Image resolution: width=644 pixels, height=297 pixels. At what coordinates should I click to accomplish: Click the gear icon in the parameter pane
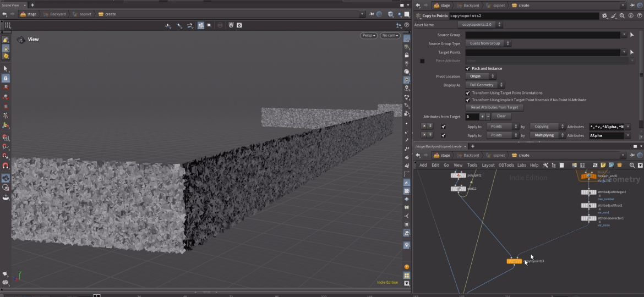pyautogui.click(x=605, y=16)
